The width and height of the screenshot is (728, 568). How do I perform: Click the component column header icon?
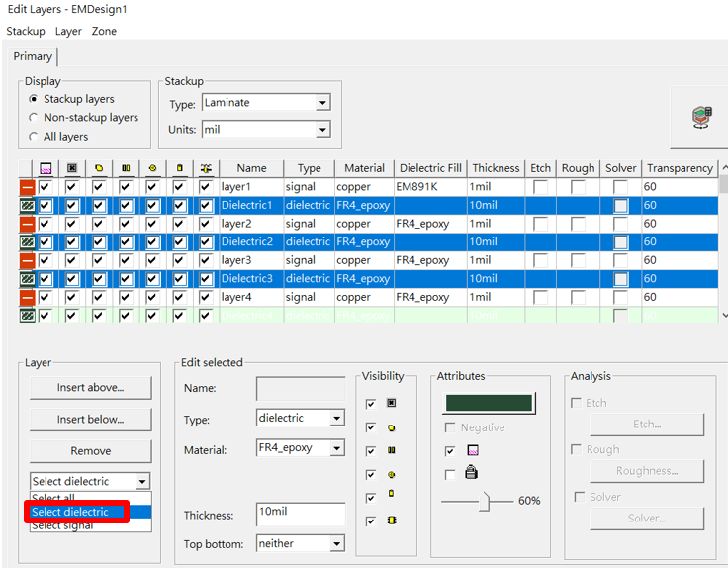pos(206,168)
